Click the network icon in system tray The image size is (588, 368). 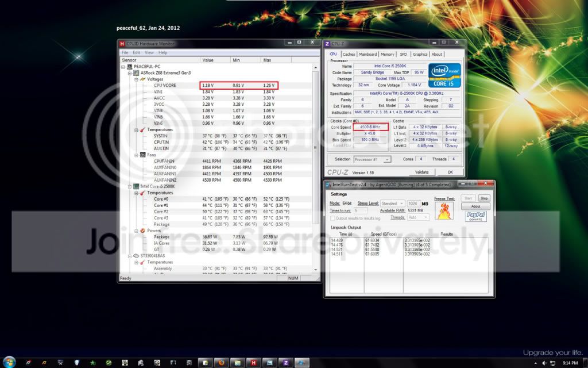(x=552, y=363)
